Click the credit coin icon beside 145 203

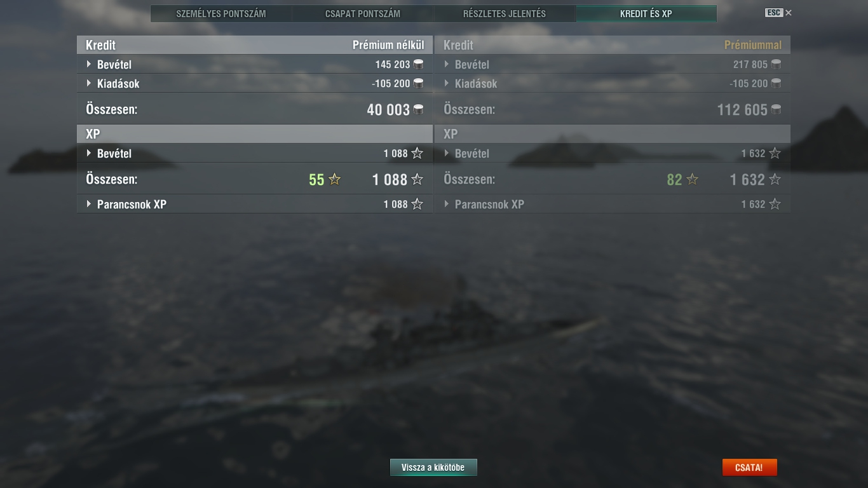[418, 64]
